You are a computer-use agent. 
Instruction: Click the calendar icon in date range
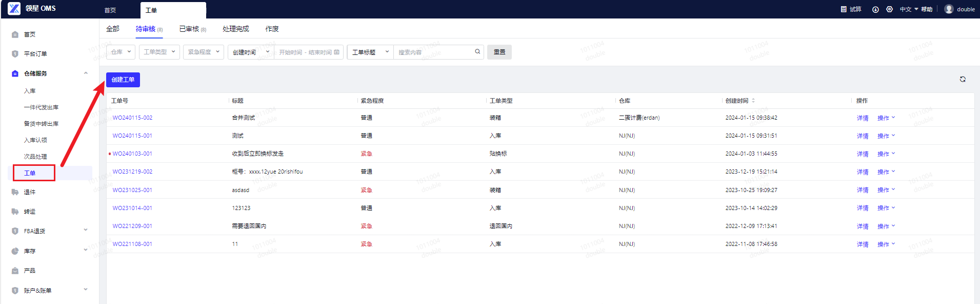(x=336, y=52)
